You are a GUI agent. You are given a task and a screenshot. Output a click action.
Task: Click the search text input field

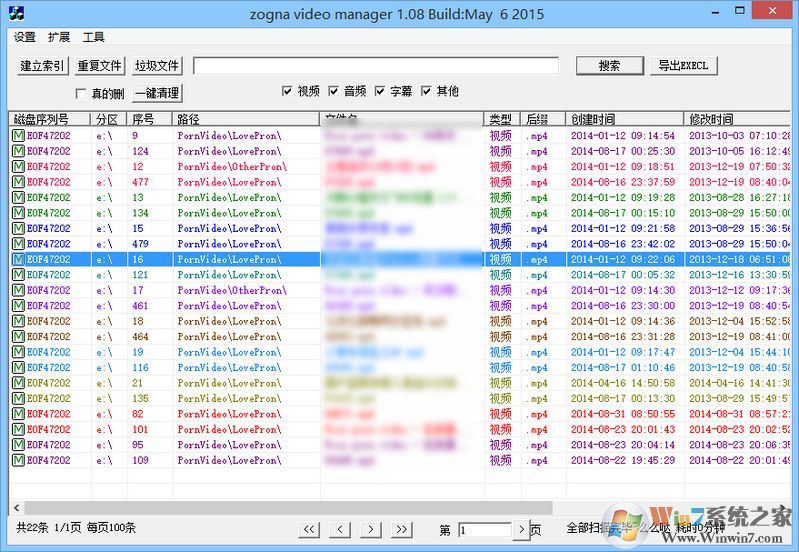tap(376, 66)
